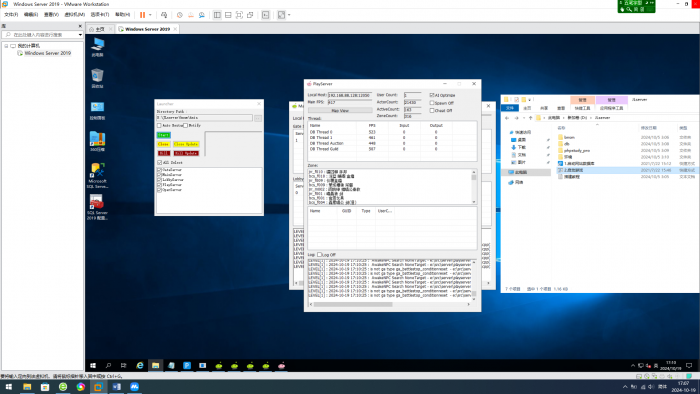Toggle the MainServer checkbox in Launcher
Screen dimensions: 700x394
(159, 175)
